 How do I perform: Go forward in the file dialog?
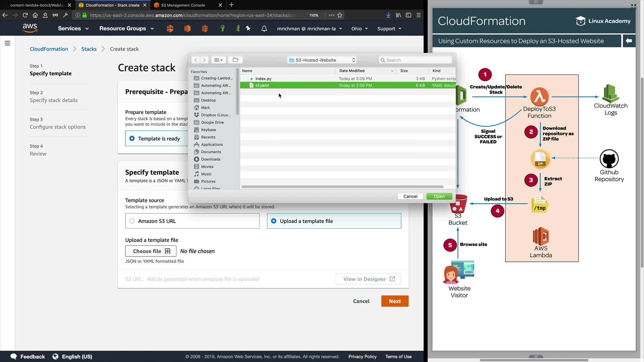click(x=204, y=60)
